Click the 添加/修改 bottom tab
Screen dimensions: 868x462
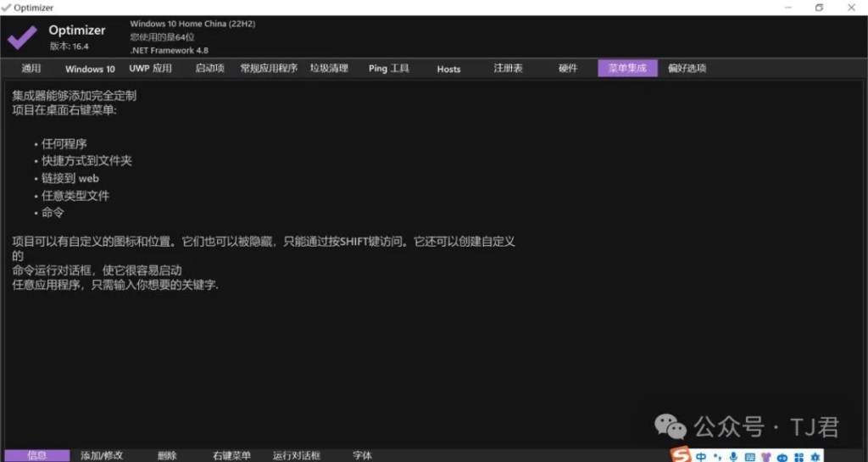tap(102, 456)
